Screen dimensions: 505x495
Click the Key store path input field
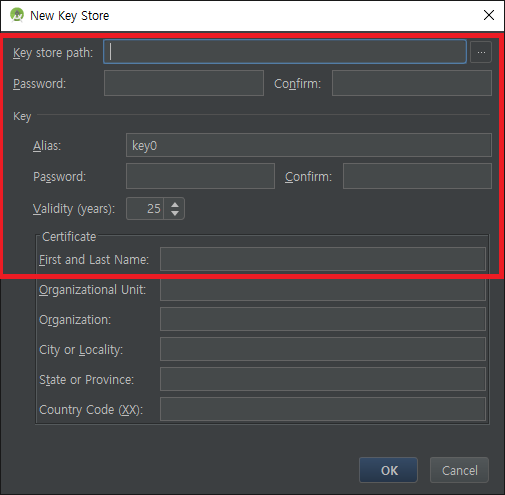pos(285,52)
